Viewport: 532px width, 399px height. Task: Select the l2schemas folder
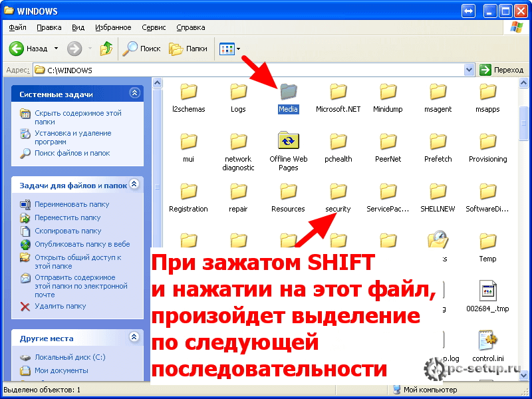tap(188, 98)
